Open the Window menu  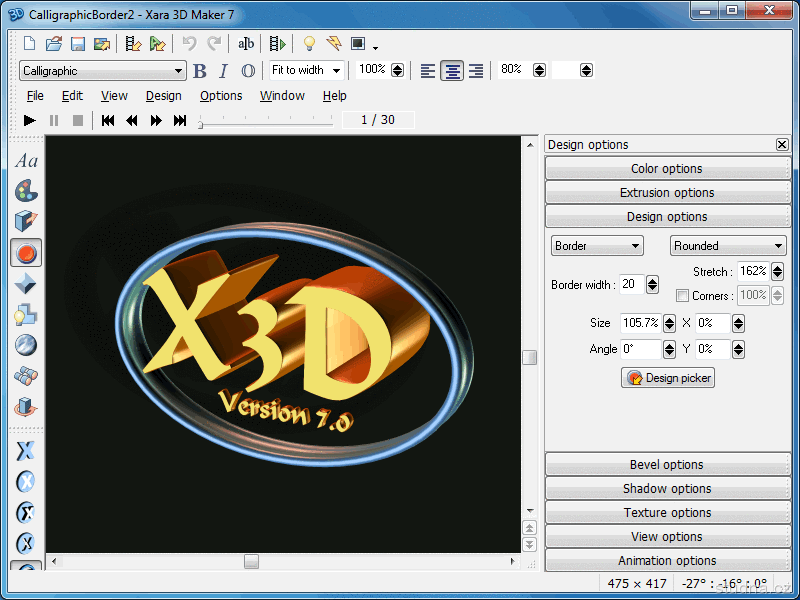coord(282,96)
